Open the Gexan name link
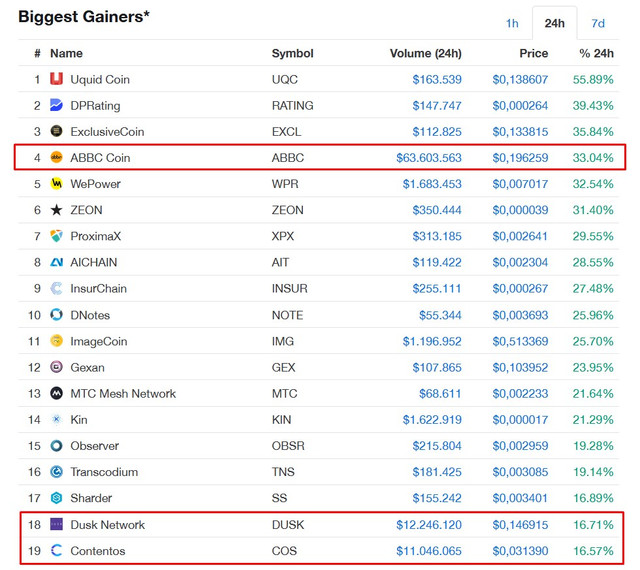The height and width of the screenshot is (570, 640). click(87, 367)
